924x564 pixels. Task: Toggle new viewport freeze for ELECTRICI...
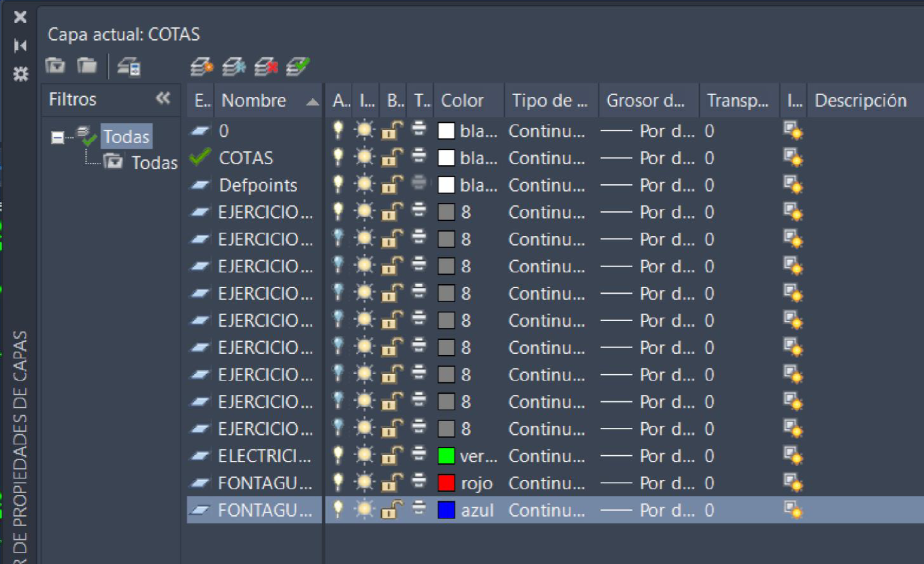tap(793, 456)
